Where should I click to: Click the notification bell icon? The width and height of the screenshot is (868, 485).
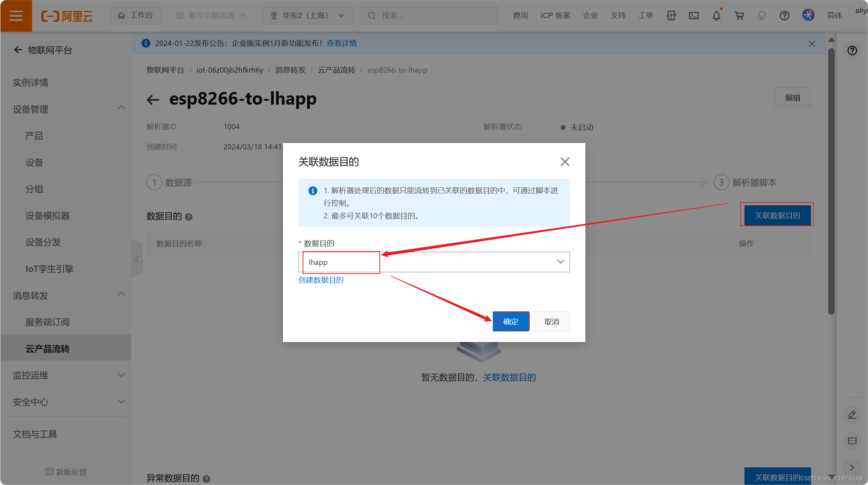(x=716, y=15)
